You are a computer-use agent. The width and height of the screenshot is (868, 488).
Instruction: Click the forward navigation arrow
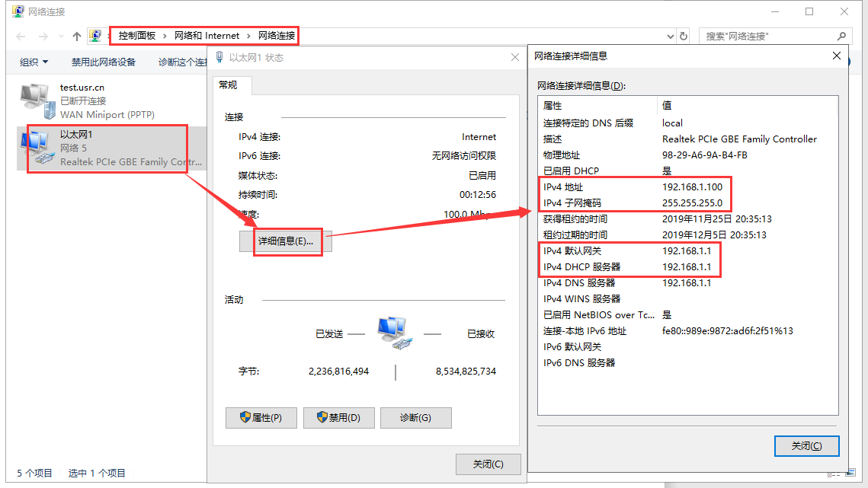pos(43,36)
